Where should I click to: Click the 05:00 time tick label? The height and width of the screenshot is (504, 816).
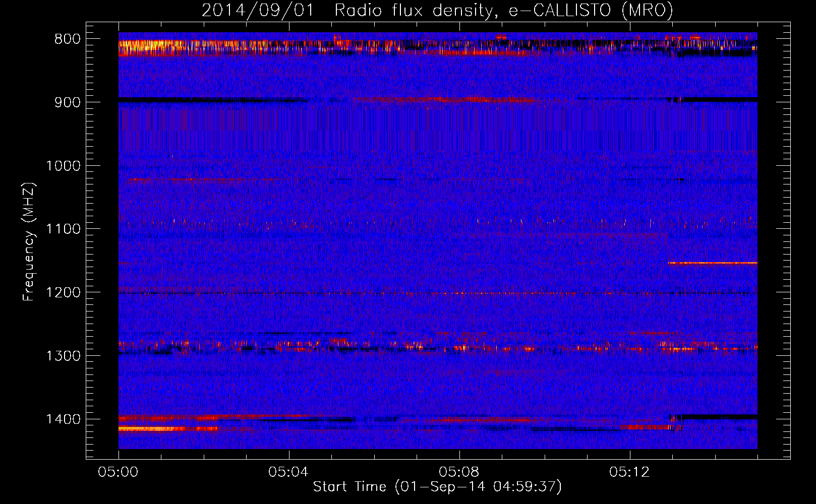pos(119,472)
